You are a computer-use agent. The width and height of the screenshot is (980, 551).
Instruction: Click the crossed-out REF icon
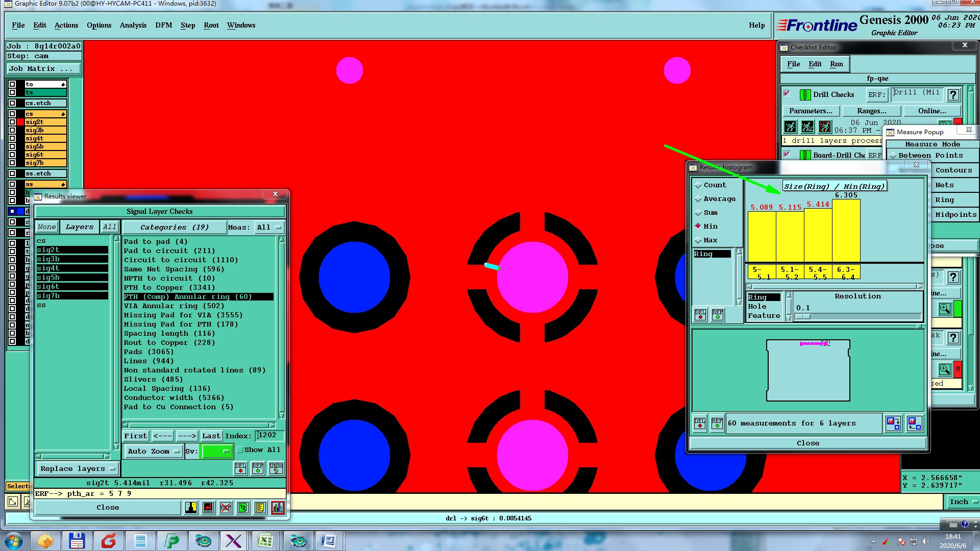click(x=225, y=508)
